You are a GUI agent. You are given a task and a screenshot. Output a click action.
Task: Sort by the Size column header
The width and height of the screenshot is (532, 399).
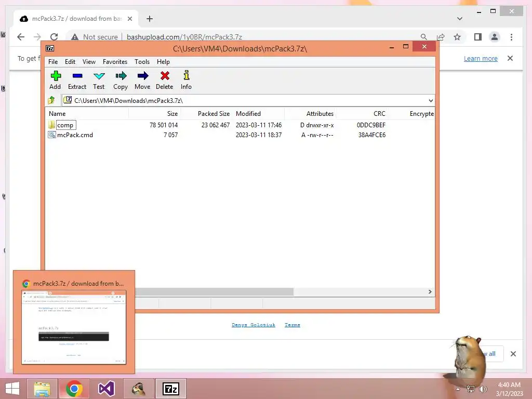tap(154, 114)
